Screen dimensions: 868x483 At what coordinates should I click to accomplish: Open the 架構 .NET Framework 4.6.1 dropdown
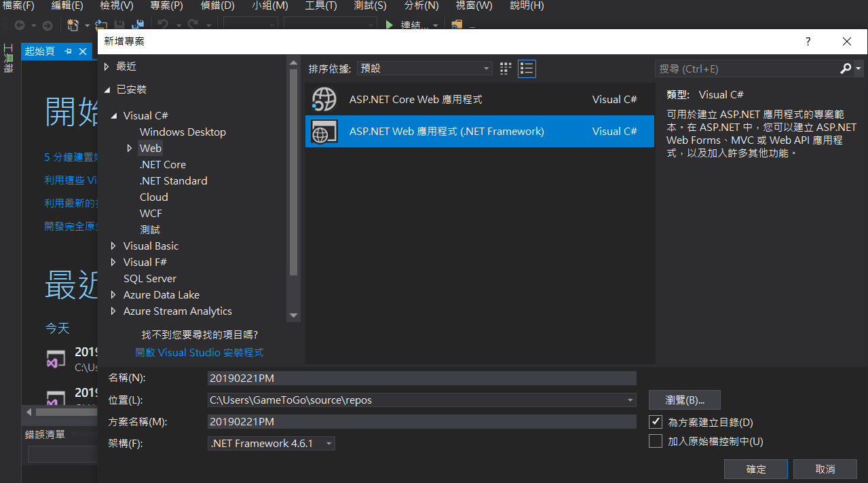click(271, 443)
